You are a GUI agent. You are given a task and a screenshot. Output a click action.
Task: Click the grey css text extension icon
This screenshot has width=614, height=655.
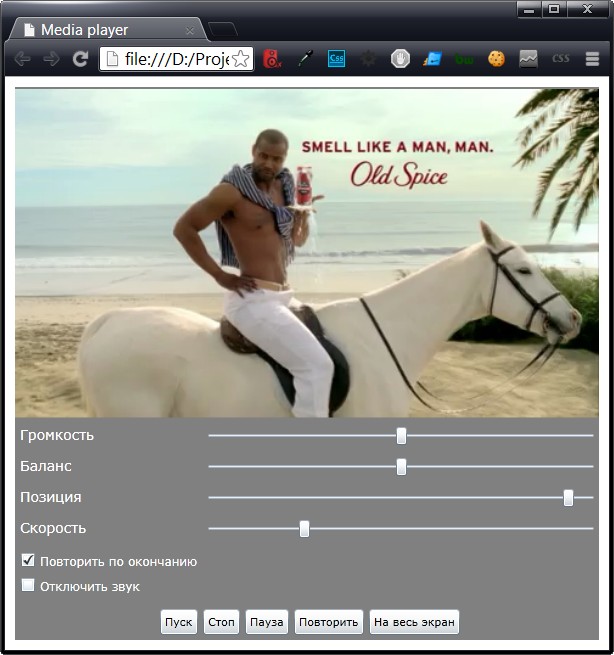[x=561, y=58]
